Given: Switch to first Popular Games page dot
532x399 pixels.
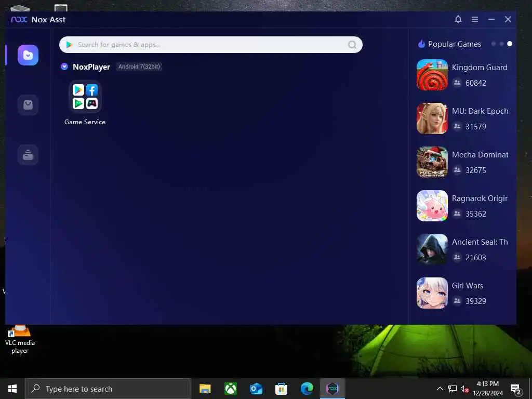Looking at the screenshot, I should (494, 44).
